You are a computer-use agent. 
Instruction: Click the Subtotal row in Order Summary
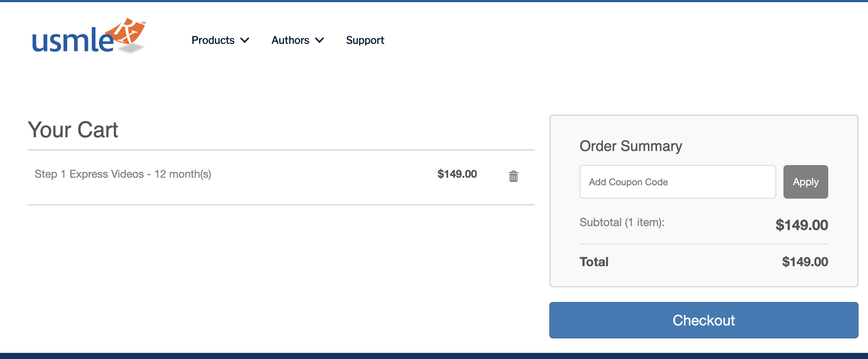click(x=622, y=222)
